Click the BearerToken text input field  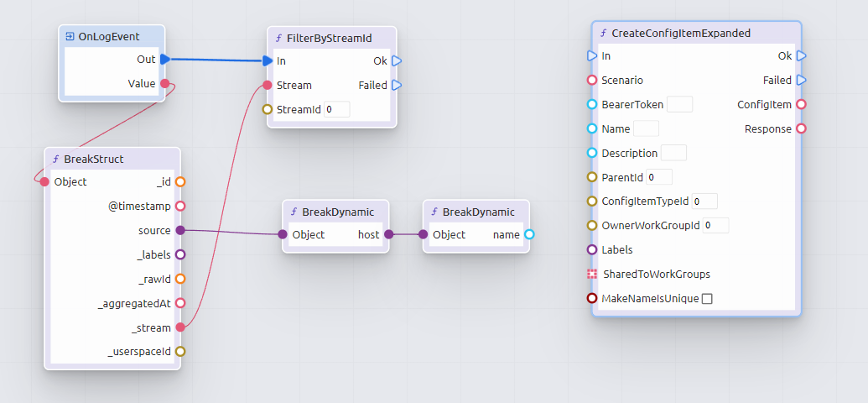679,105
